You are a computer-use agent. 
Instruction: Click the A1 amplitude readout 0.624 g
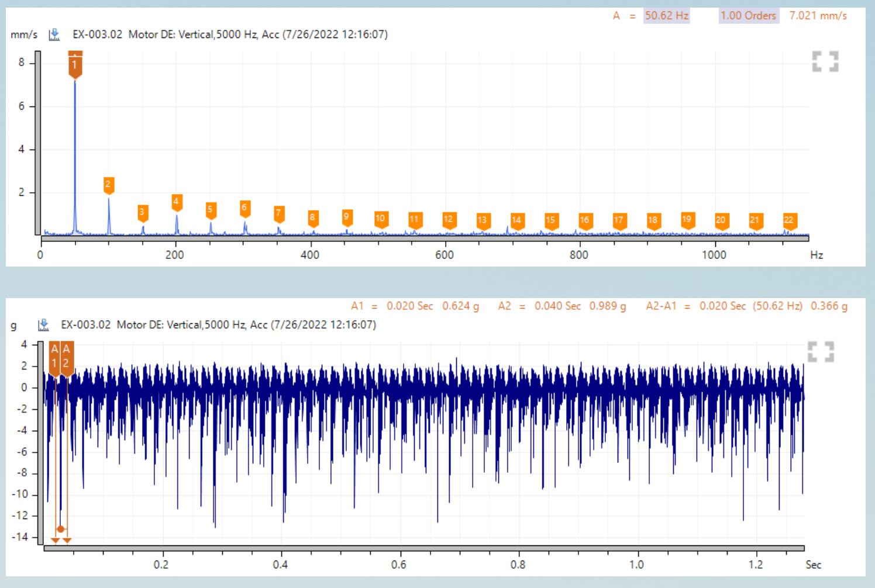(461, 306)
